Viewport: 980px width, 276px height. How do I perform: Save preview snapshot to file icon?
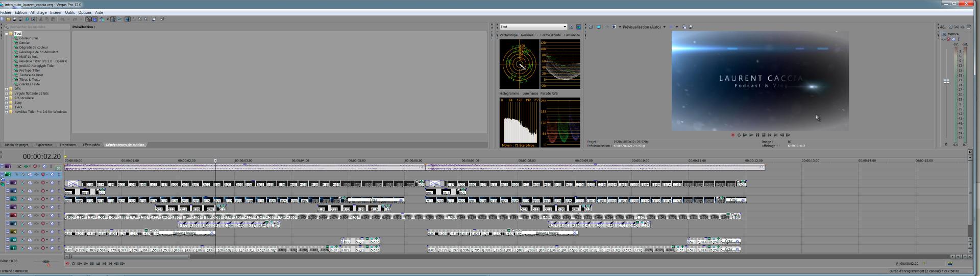coord(691,27)
